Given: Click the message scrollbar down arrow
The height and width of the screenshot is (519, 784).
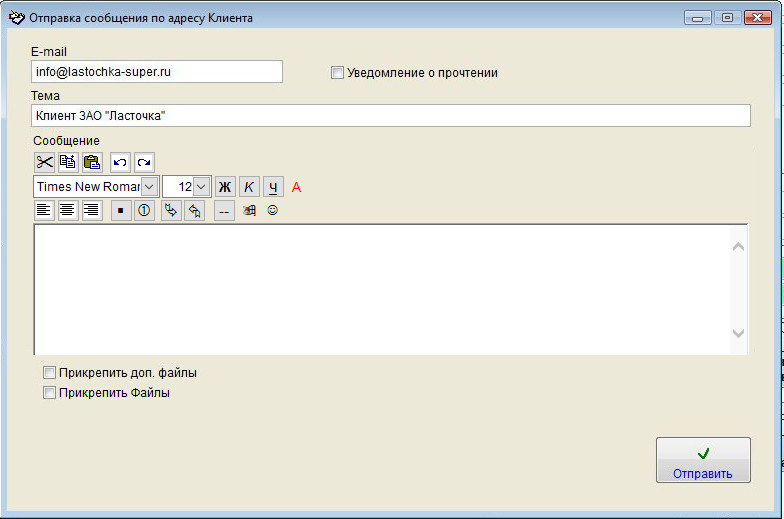Looking at the screenshot, I should 738,333.
